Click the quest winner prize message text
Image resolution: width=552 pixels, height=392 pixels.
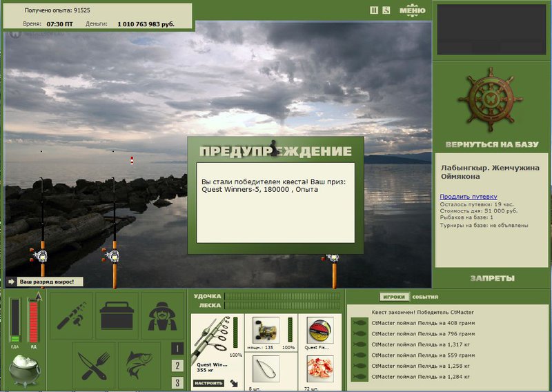point(273,186)
